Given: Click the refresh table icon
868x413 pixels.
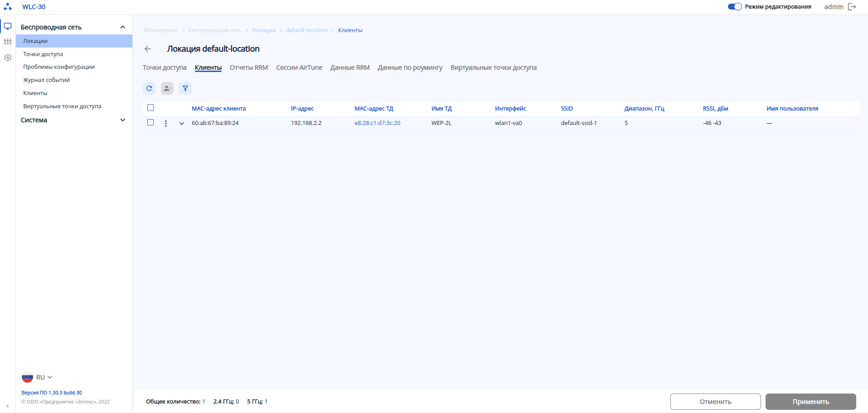Looking at the screenshot, I should [x=149, y=88].
